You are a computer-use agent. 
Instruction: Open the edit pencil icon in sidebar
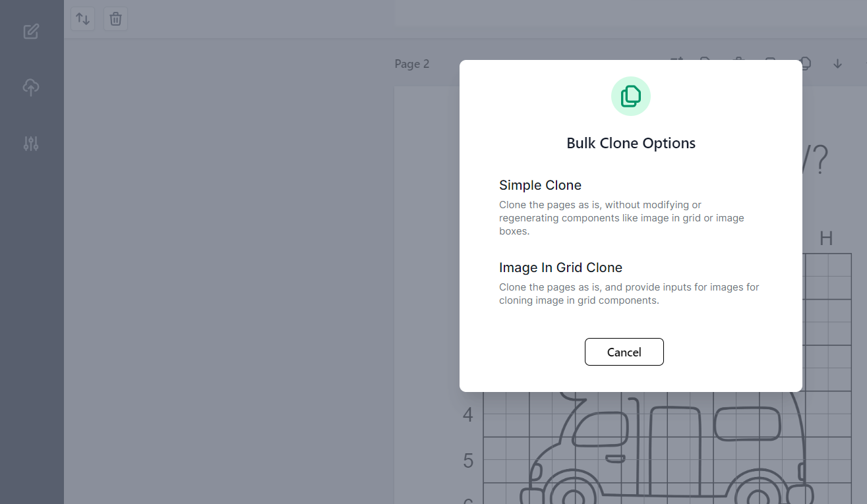pos(31,31)
